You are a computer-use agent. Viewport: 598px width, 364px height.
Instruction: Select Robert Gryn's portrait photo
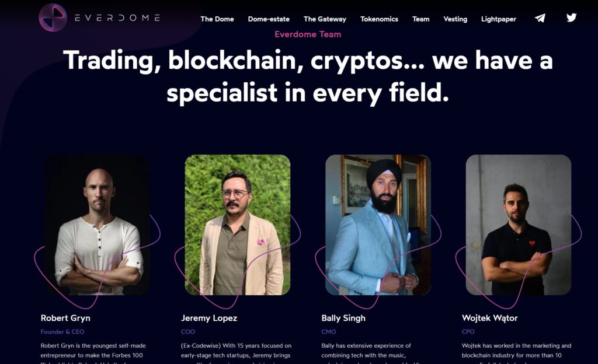point(98,225)
